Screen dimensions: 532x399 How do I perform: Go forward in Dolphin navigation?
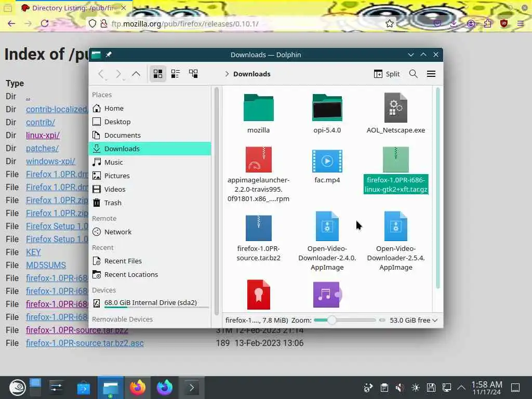coord(118,74)
